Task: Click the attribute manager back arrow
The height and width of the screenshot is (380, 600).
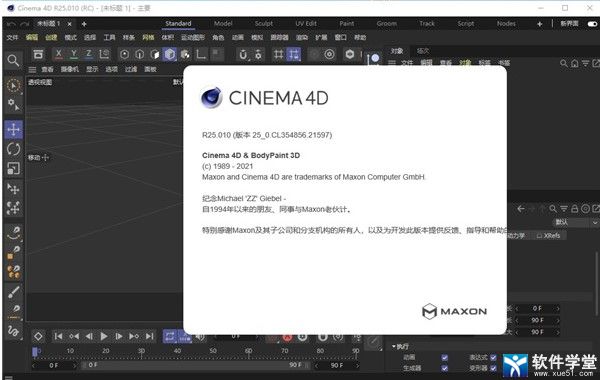Action: 521,209
